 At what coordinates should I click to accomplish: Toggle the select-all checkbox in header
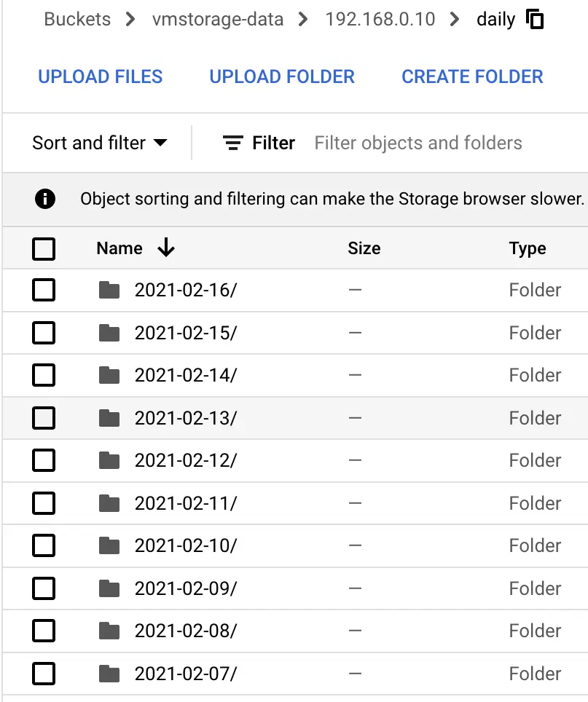click(44, 249)
